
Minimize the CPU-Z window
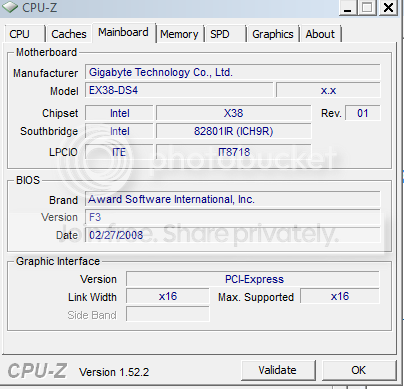348,7
